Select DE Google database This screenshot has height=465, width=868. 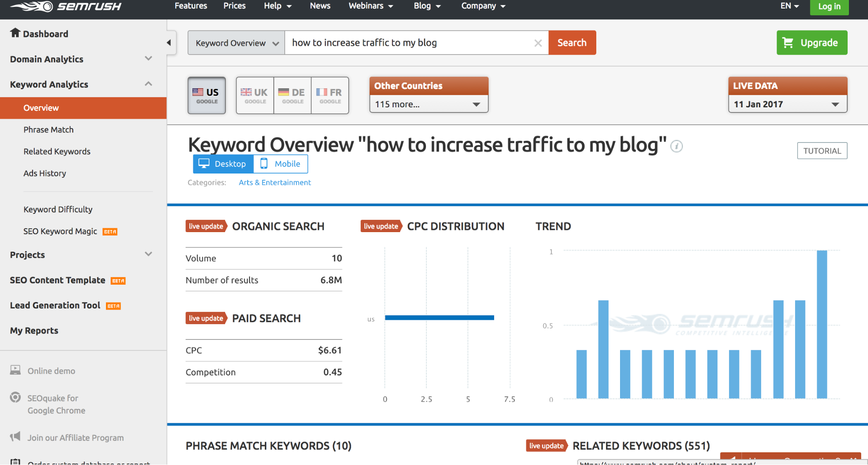(x=292, y=95)
